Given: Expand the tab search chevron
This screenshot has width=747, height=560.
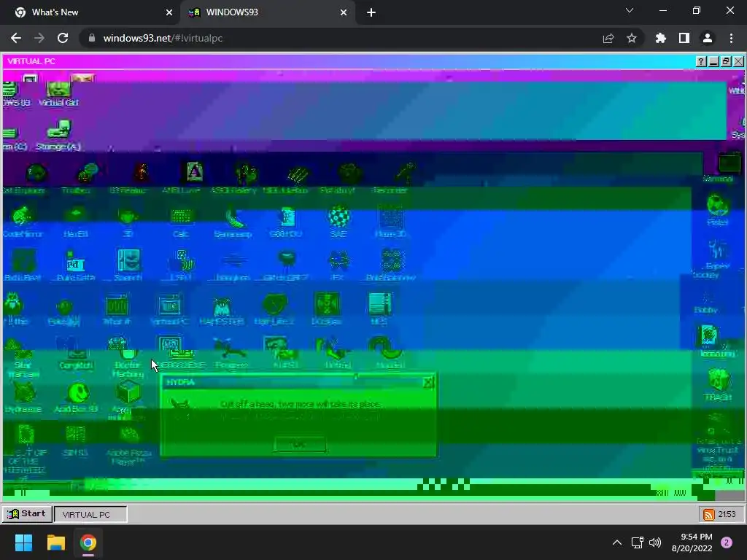Looking at the screenshot, I should [x=630, y=10].
